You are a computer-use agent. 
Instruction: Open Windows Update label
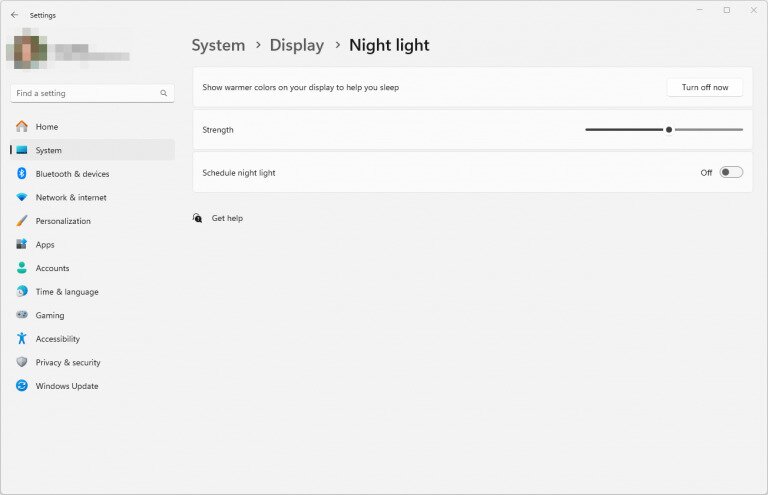pyautogui.click(x=67, y=386)
